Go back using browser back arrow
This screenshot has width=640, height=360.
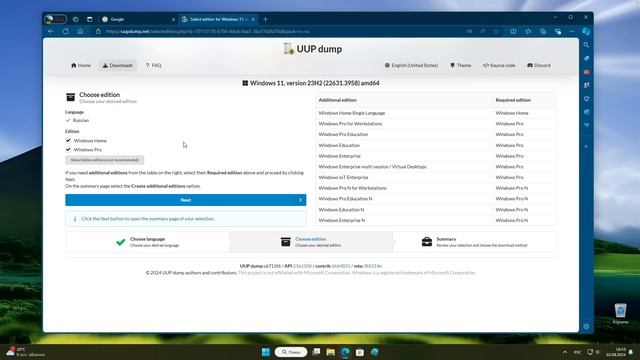click(51, 31)
